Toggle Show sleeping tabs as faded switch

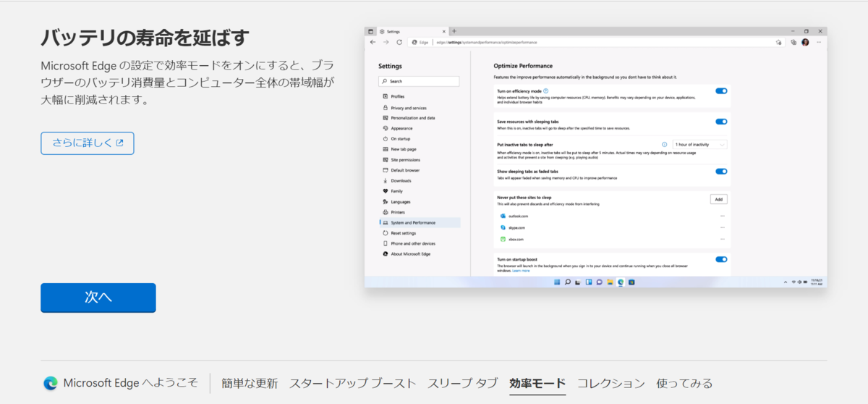(x=721, y=172)
